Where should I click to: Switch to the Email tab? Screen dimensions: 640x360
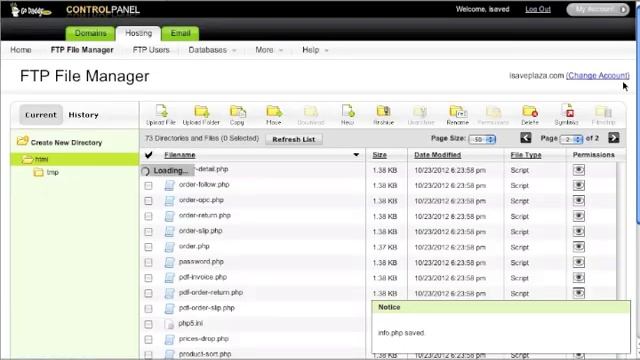pyautogui.click(x=180, y=33)
